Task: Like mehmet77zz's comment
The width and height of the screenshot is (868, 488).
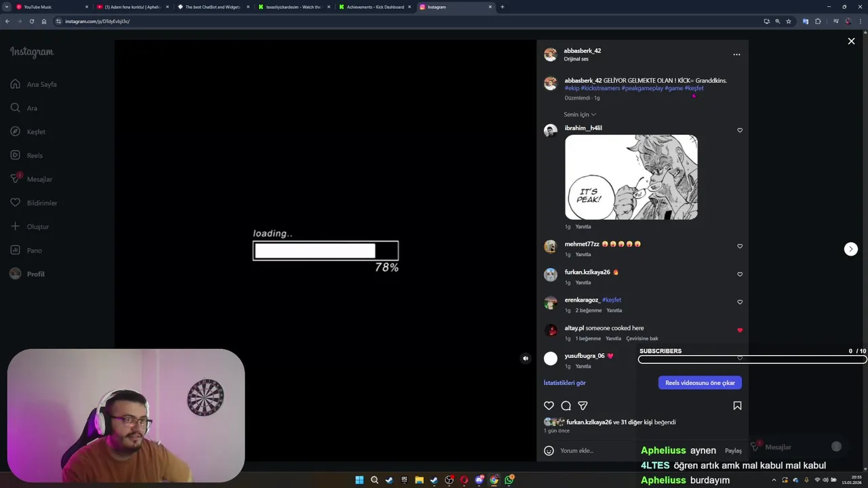Action: pos(740,247)
